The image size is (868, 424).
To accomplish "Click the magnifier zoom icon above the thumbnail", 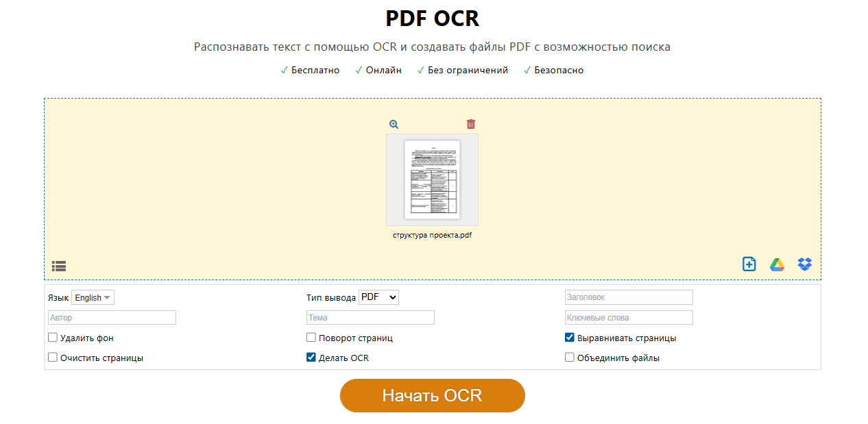I will [394, 125].
